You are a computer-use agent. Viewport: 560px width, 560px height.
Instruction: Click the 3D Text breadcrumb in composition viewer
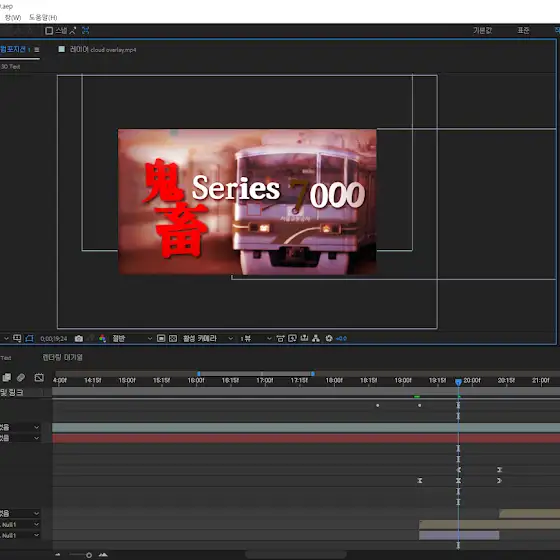[x=10, y=67]
